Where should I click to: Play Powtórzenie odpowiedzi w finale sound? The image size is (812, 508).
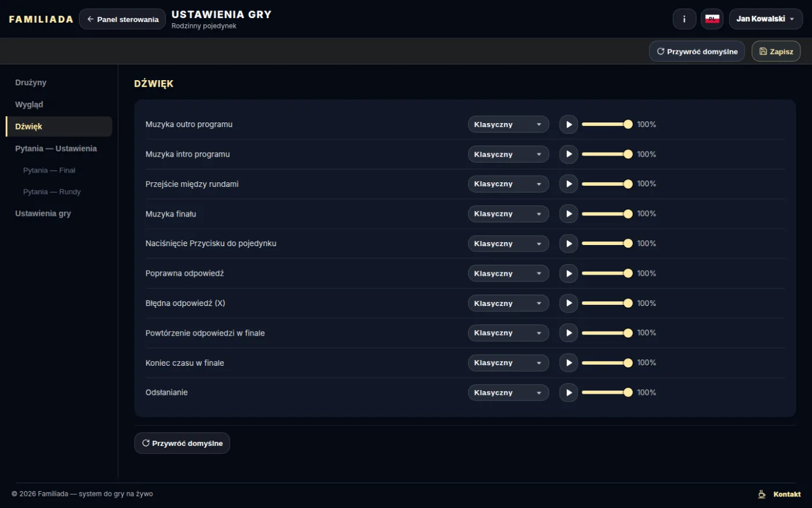coord(568,333)
